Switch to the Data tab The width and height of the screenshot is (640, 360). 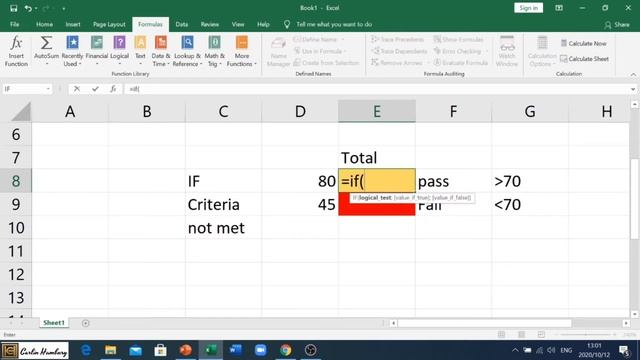click(x=182, y=24)
